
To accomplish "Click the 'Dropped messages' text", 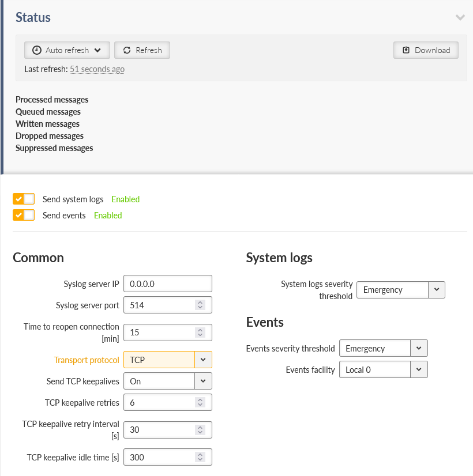I will [50, 136].
